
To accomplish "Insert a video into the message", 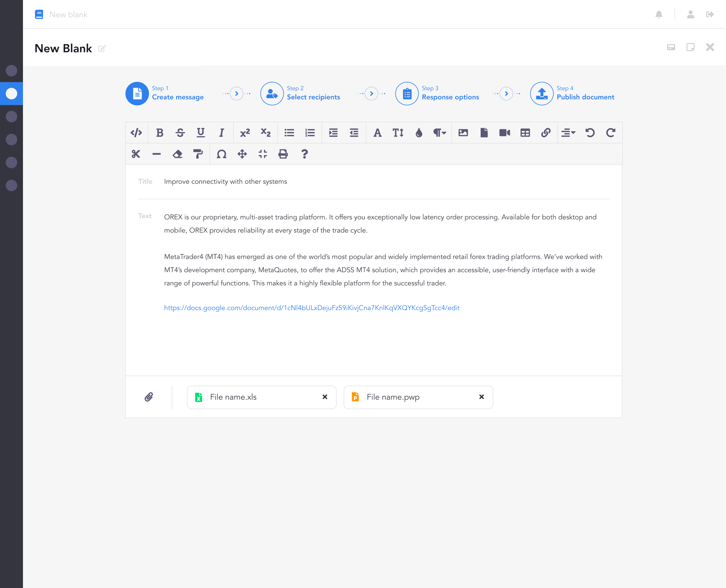I will (x=504, y=133).
